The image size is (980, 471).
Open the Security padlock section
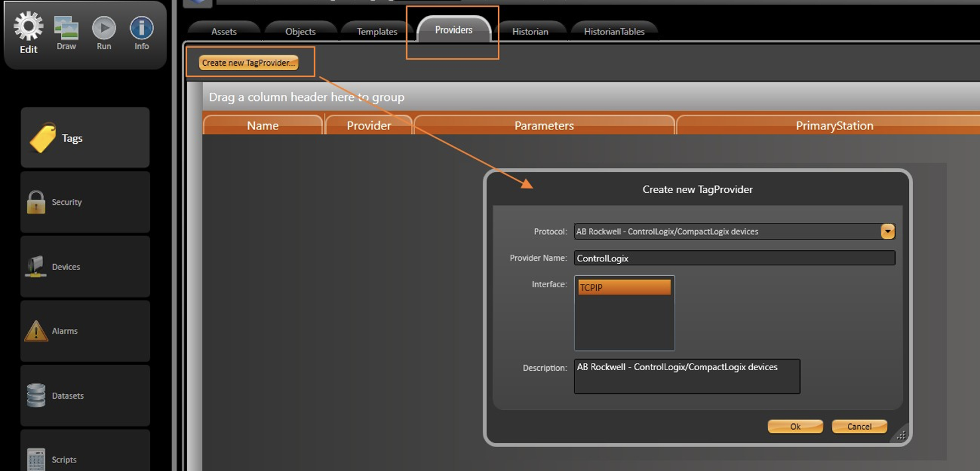(x=85, y=202)
